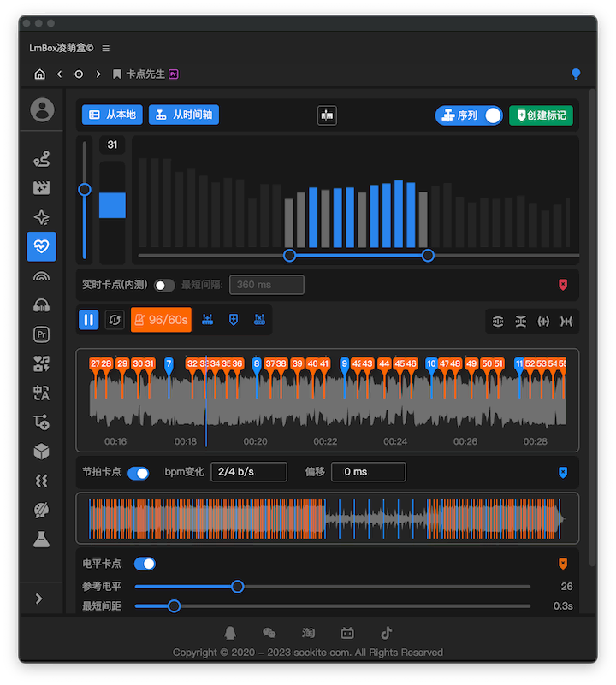Click blue shield icon in 节拍卡点 row
Image resolution: width=616 pixels, height=685 pixels.
(x=563, y=473)
